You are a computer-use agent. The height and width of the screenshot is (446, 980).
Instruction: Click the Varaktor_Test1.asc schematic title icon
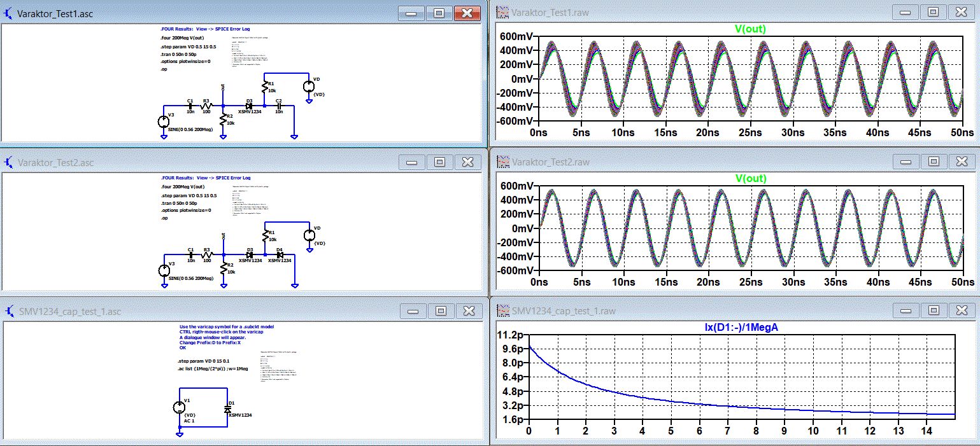10,13
